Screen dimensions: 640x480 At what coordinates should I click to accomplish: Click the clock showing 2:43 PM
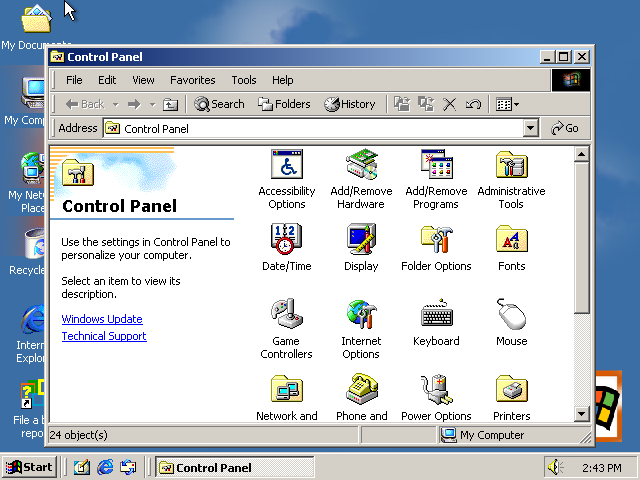602,468
